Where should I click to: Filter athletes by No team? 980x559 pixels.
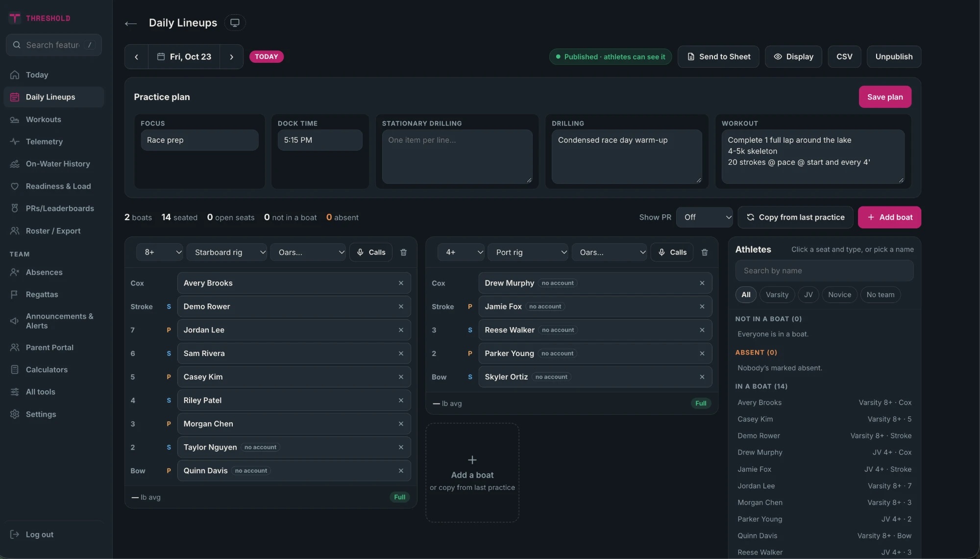pyautogui.click(x=881, y=295)
